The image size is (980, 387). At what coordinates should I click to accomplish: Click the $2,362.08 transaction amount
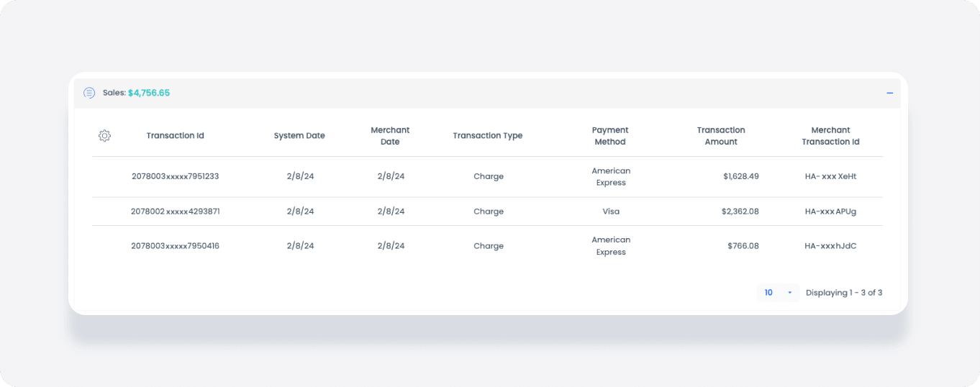(740, 211)
